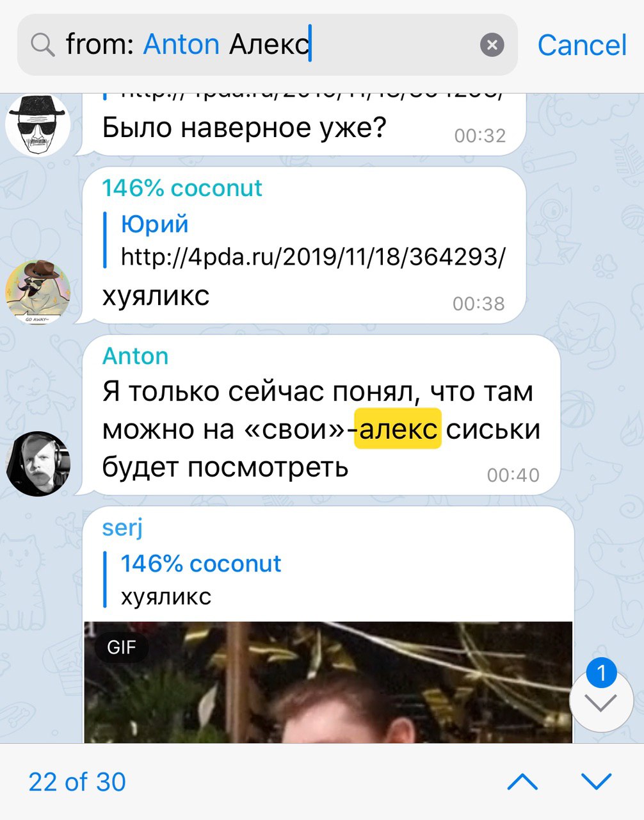Show results list from 22 of 30 counter
Screen dimensions: 644x820
pyautogui.click(x=77, y=782)
